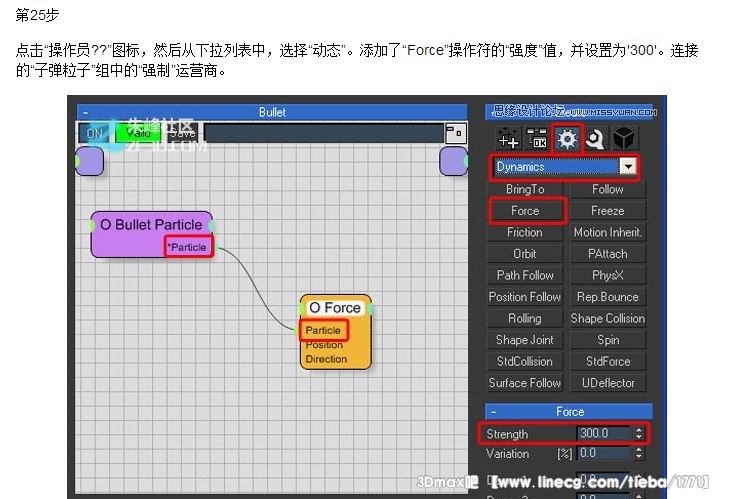Click the conditions OK node icon
This screenshot has width=738, height=499.
pyautogui.click(x=537, y=139)
